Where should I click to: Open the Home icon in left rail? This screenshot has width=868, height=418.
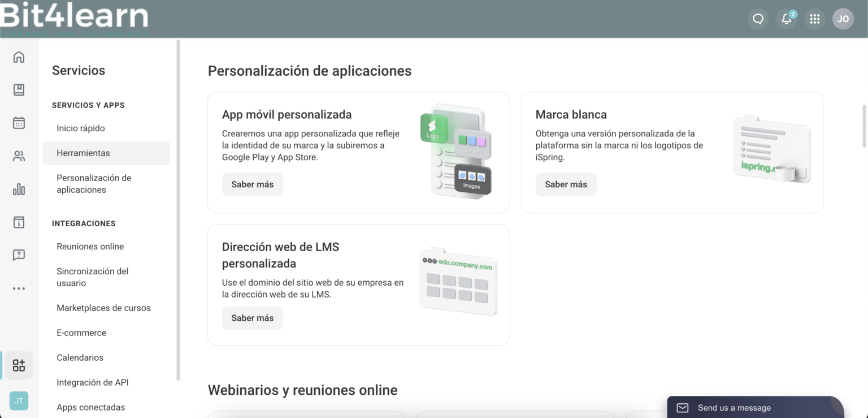(x=19, y=57)
